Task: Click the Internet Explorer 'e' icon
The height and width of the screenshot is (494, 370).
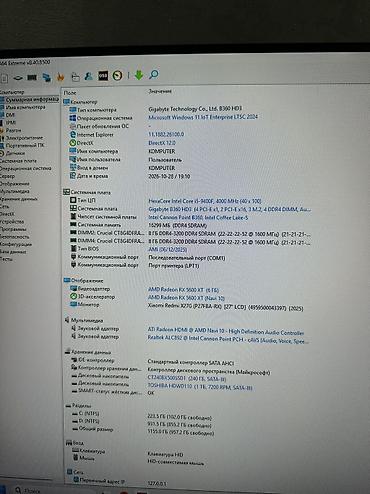Action: coord(72,134)
